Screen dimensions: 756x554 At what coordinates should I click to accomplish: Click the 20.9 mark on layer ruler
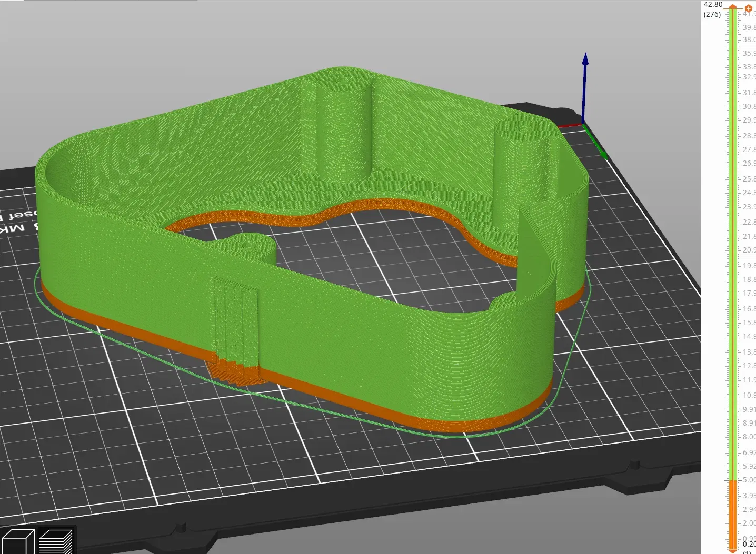pos(749,250)
